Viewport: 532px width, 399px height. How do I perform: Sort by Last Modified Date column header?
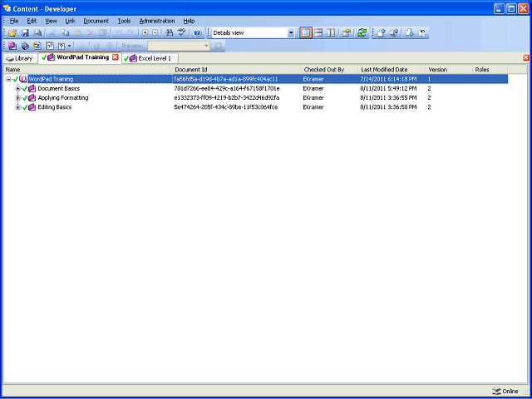click(x=392, y=70)
